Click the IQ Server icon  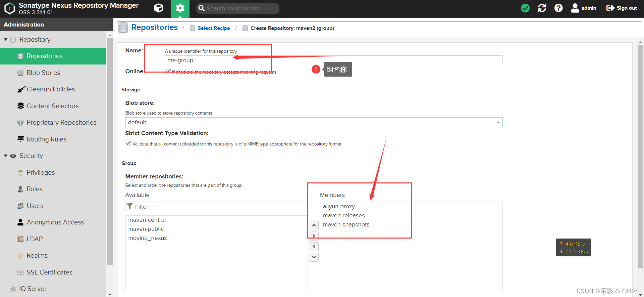pyautogui.click(x=13, y=289)
